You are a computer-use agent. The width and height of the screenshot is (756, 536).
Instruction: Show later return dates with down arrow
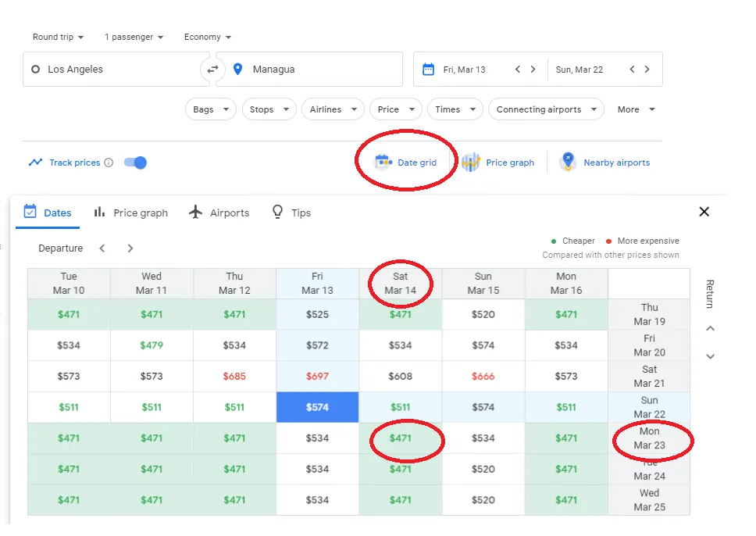(x=710, y=356)
